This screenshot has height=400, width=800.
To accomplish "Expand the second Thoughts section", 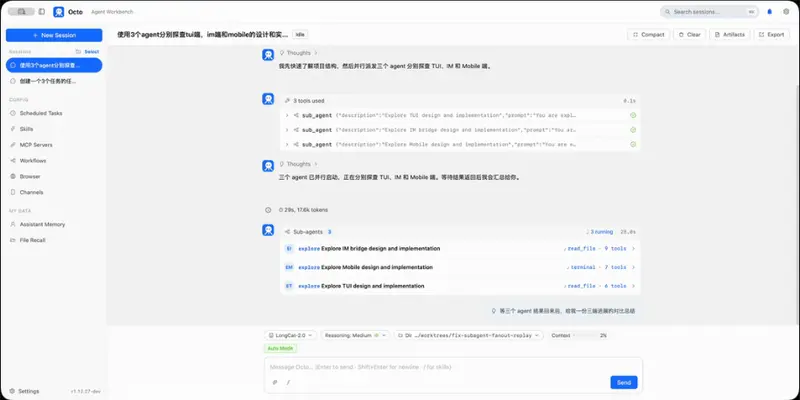I will tap(298, 164).
